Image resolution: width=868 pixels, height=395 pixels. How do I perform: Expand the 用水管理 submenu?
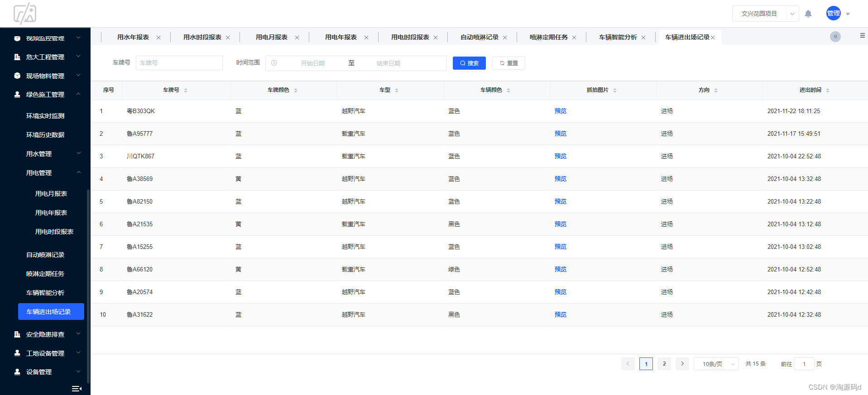[45, 154]
